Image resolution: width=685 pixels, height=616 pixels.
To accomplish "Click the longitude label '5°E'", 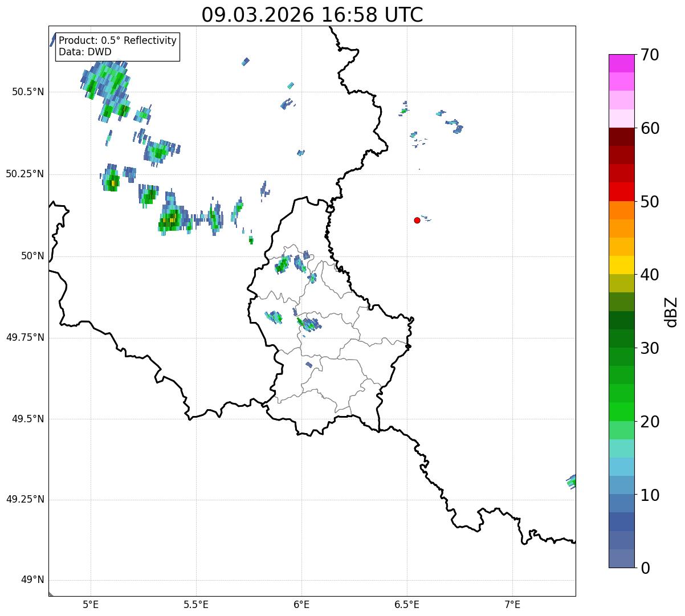I will click(x=91, y=604).
